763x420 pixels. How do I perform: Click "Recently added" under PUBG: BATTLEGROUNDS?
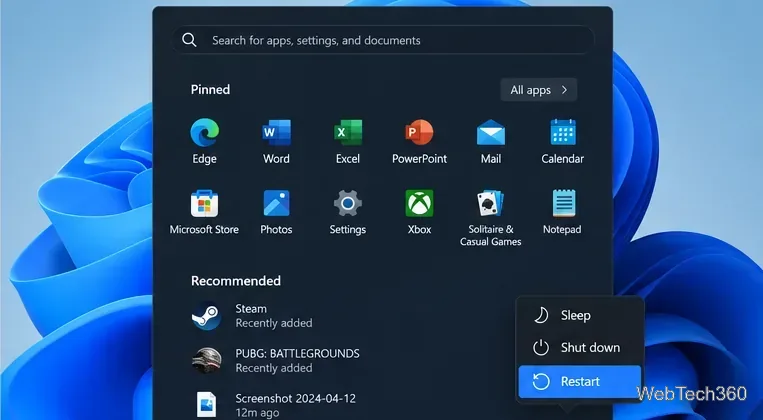click(274, 368)
